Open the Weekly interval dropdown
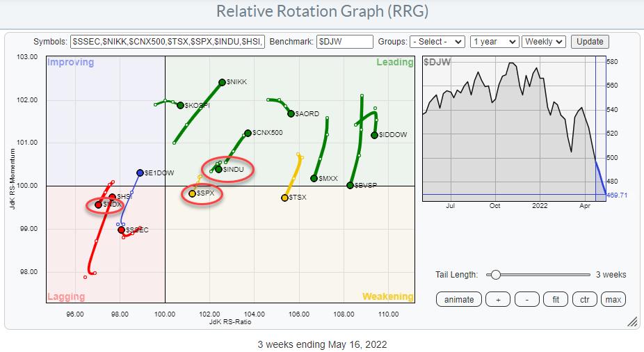644x352 pixels. pos(544,42)
